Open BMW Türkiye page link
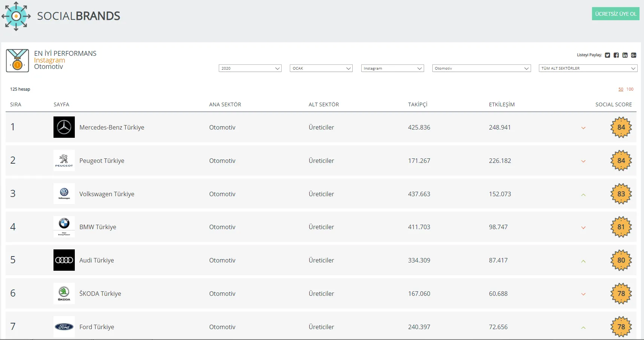Viewport: 644px width, 340px height. point(98,227)
